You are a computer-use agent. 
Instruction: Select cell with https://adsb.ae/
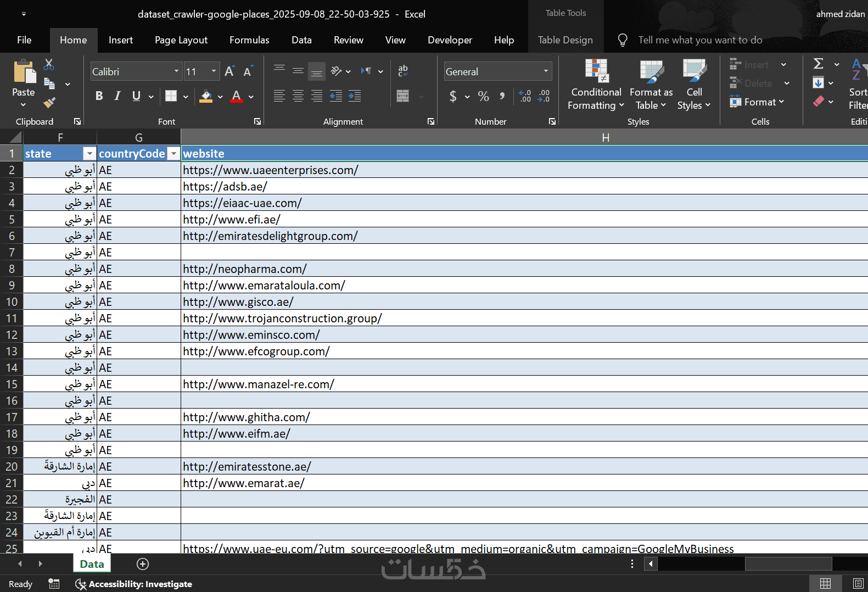coord(524,186)
